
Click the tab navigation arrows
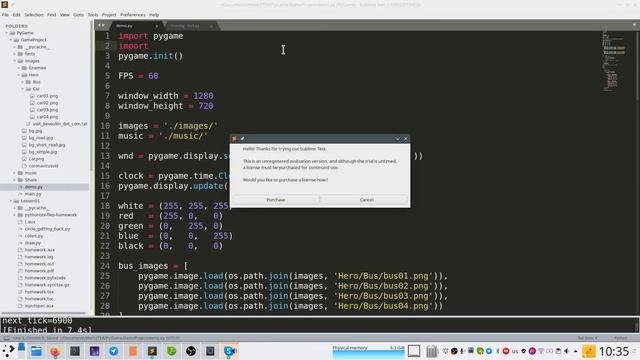tap(101, 25)
